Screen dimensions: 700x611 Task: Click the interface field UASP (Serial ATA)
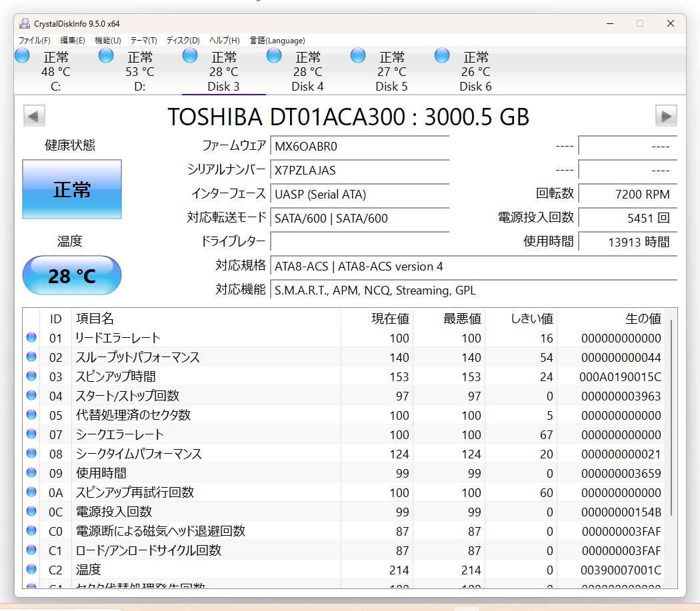point(360,194)
